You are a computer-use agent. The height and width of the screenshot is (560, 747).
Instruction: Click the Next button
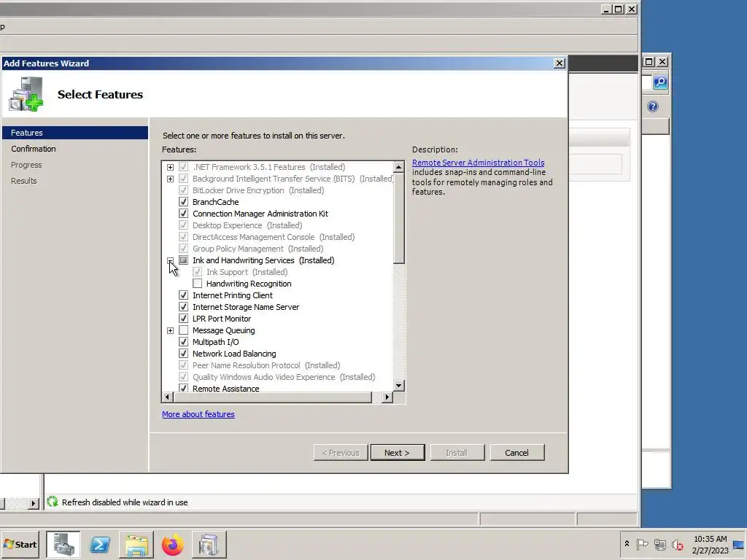(x=398, y=452)
